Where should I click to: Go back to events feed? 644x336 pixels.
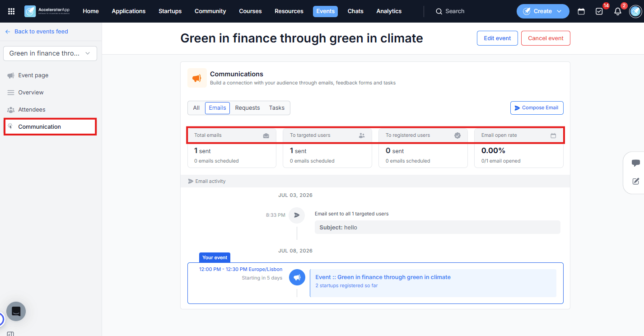coord(37,32)
